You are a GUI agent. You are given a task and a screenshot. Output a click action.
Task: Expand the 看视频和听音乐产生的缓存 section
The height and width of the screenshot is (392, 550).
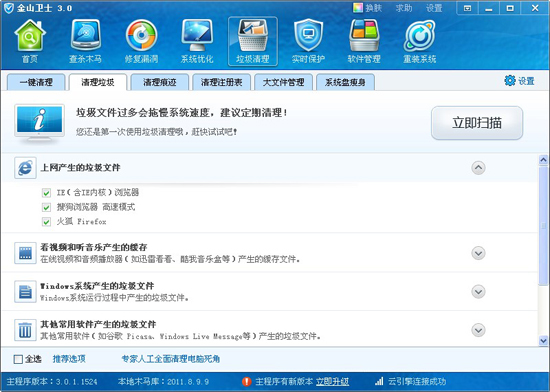tap(478, 253)
